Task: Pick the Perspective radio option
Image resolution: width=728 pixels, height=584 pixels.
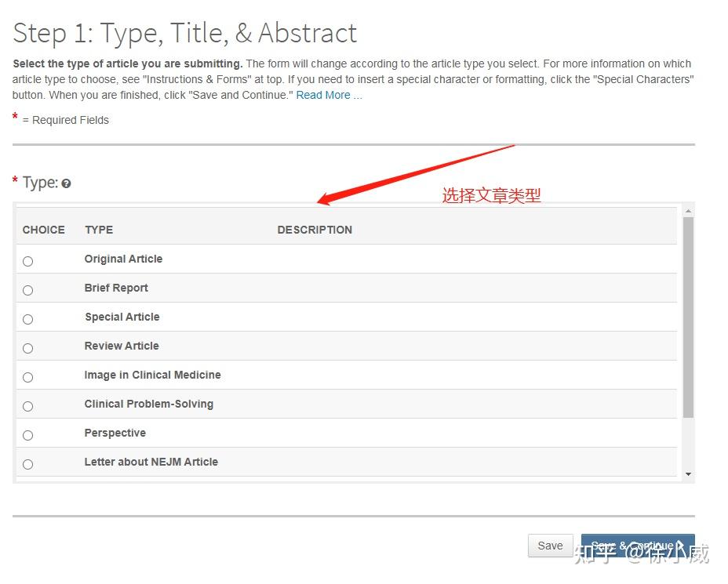Action: (x=28, y=435)
